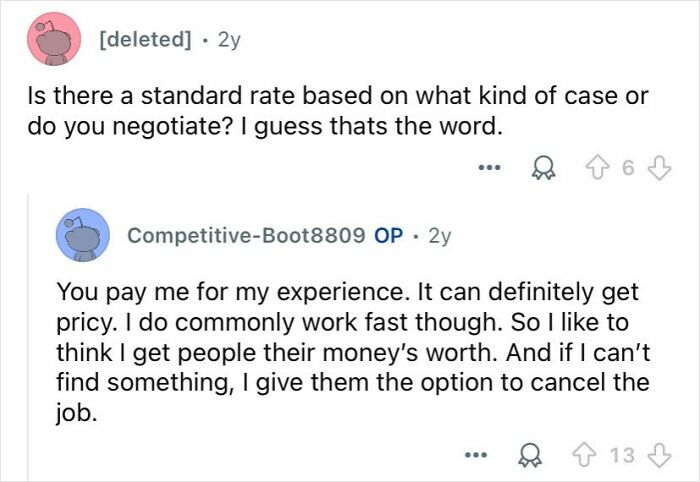The width and height of the screenshot is (700, 482).
Task: Give an award to OP's reply
Action: tap(530, 455)
